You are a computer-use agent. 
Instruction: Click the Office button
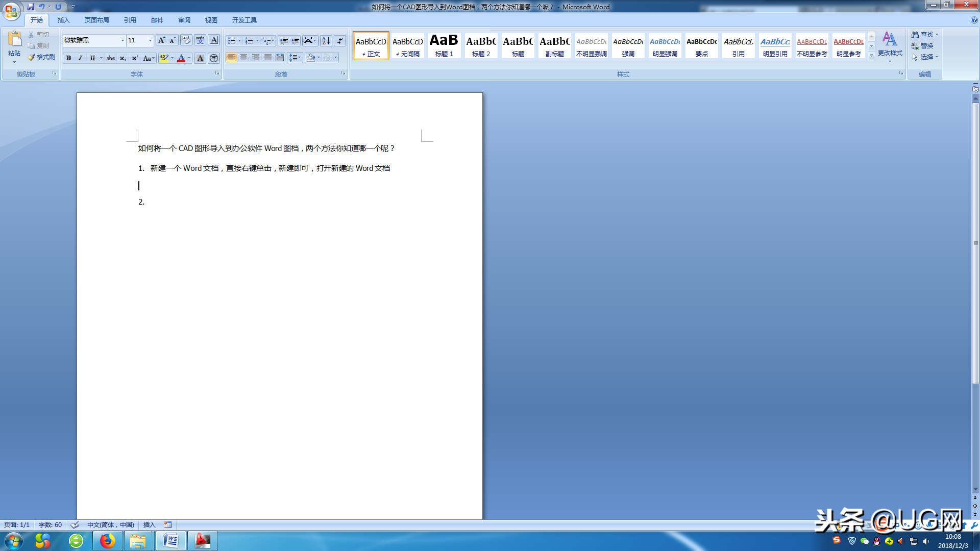(x=11, y=10)
